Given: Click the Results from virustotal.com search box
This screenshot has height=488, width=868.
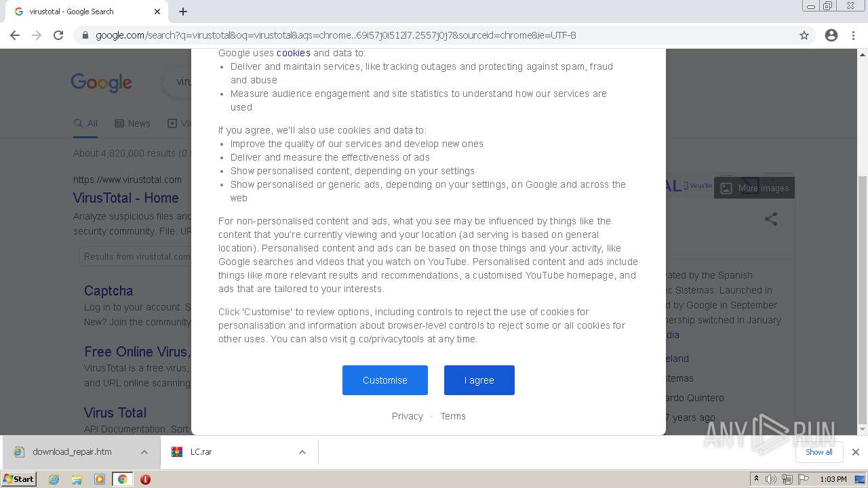Looking at the screenshot, I should tap(136, 256).
